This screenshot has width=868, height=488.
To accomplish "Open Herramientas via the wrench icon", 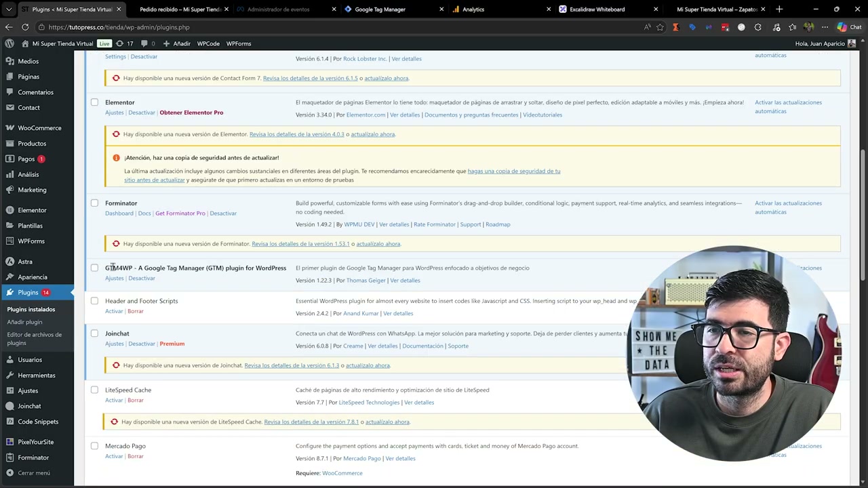I will [x=9, y=375].
